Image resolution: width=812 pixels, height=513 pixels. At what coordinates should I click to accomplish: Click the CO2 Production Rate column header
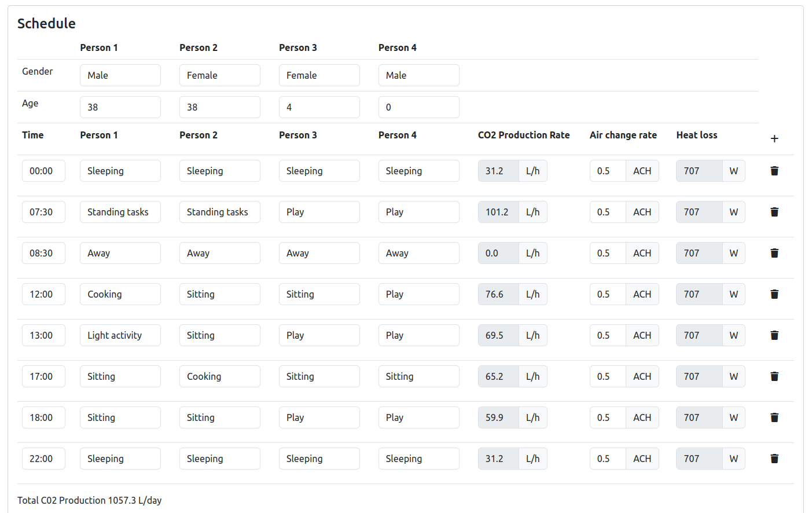coord(524,135)
